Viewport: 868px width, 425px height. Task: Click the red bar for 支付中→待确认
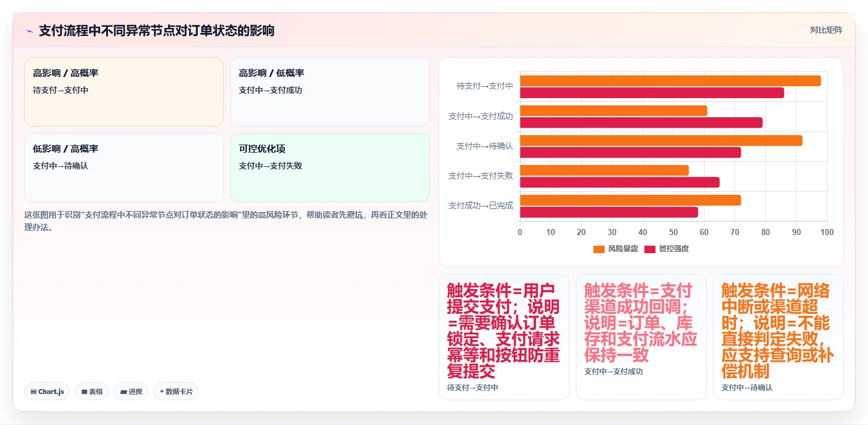coord(630,152)
